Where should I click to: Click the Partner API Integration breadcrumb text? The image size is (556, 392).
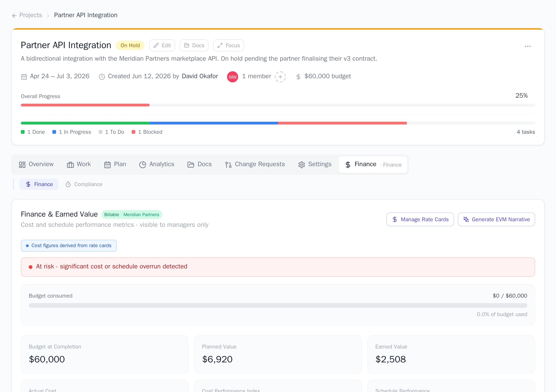tap(85, 15)
